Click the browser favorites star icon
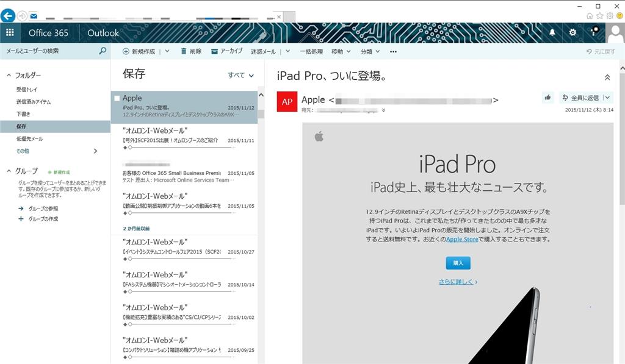 [x=599, y=16]
